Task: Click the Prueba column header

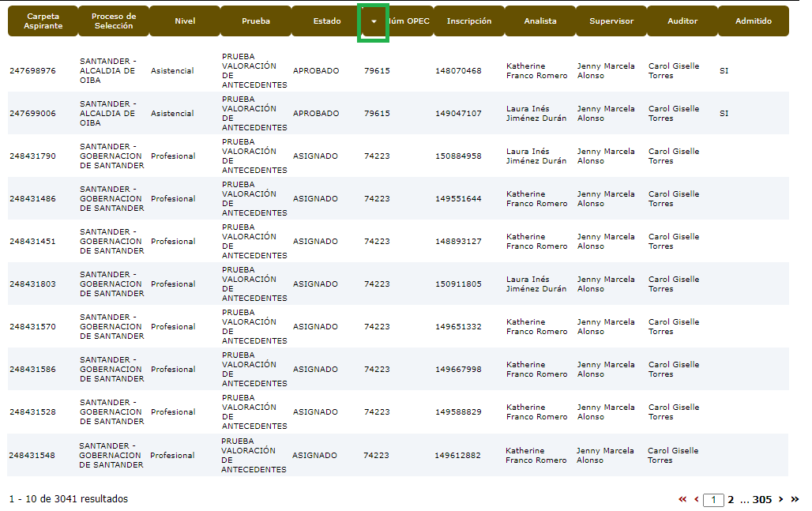Action: coord(256,21)
